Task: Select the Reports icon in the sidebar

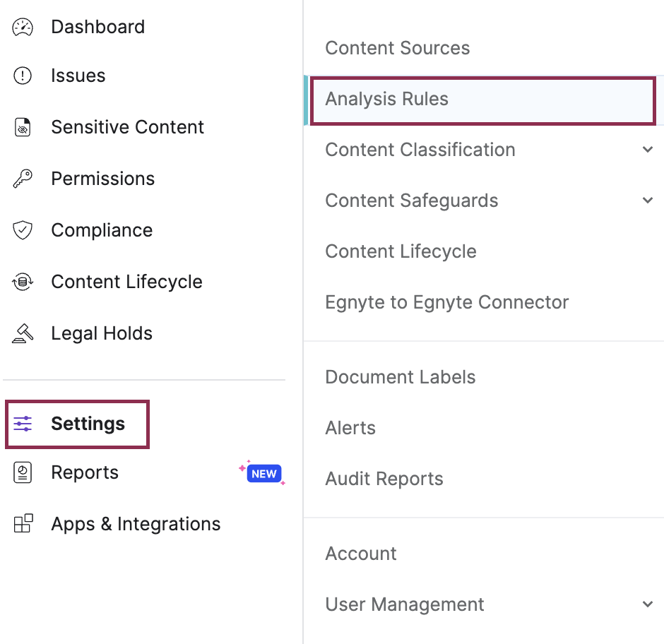Action: [x=22, y=472]
